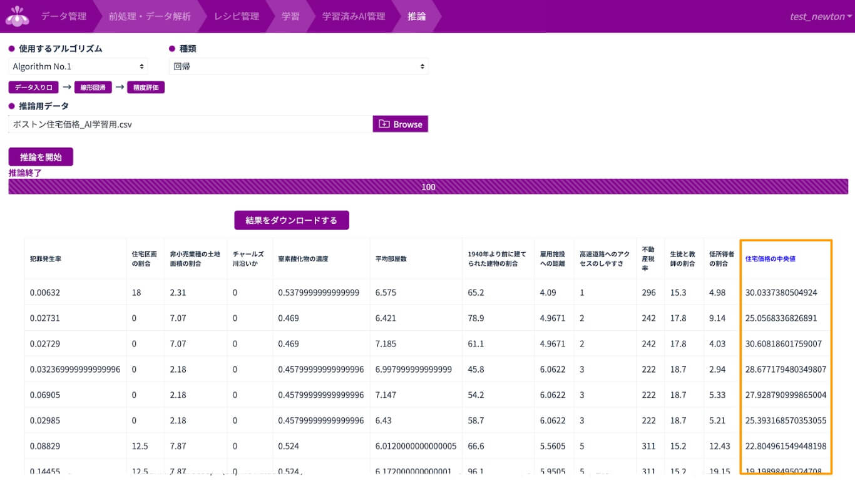Click the predicted value 27.928790999865004

[786, 395]
